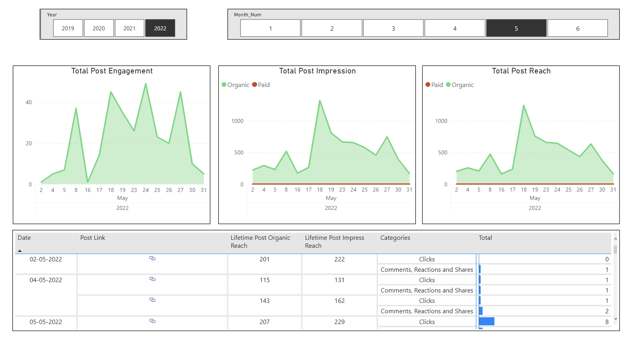This screenshot has height=340, width=644.
Task: Select year 2019 in Year slicer
Action: coord(68,28)
